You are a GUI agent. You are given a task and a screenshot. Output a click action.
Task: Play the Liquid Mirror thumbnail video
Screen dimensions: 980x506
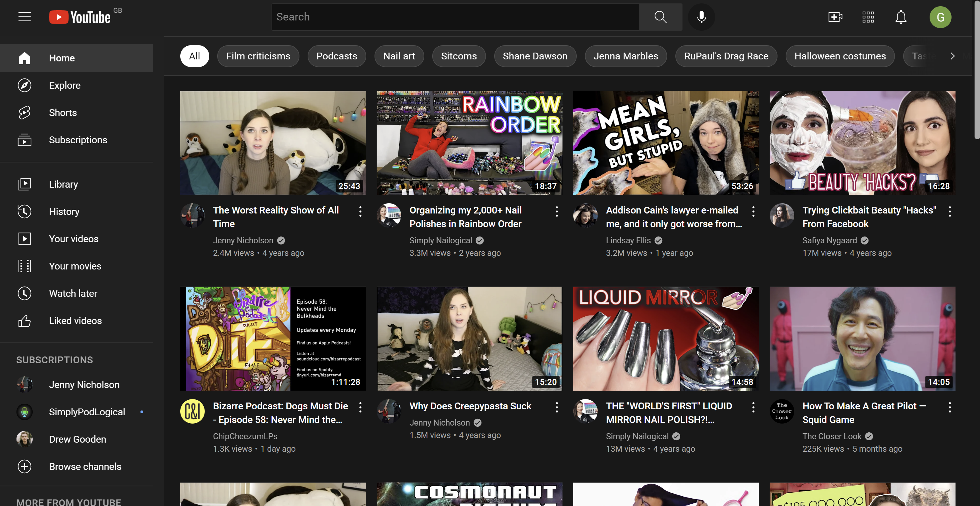666,338
